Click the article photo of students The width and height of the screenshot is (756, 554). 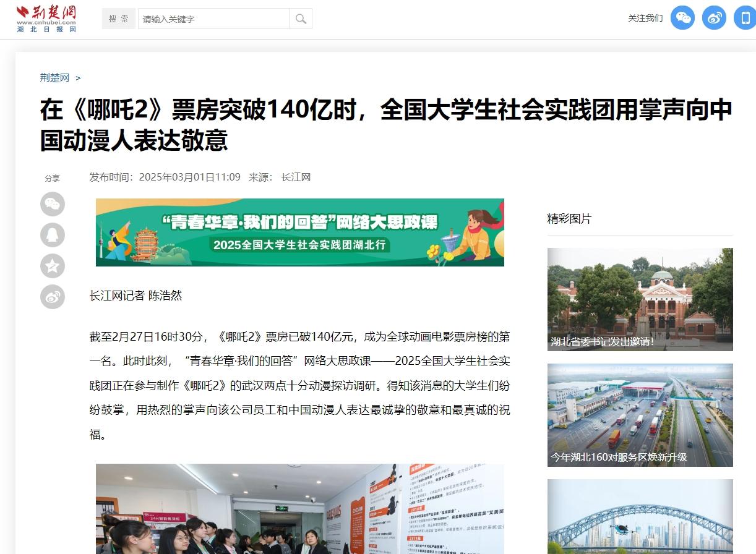[x=300, y=509]
